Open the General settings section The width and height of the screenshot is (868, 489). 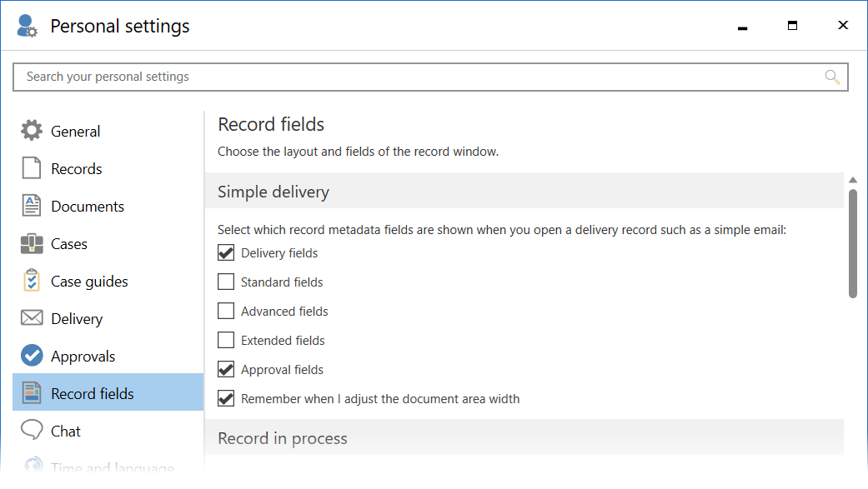108,131
